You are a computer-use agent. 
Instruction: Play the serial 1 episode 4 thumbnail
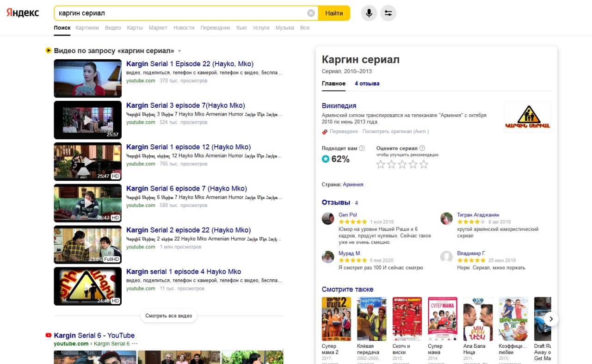[88, 286]
